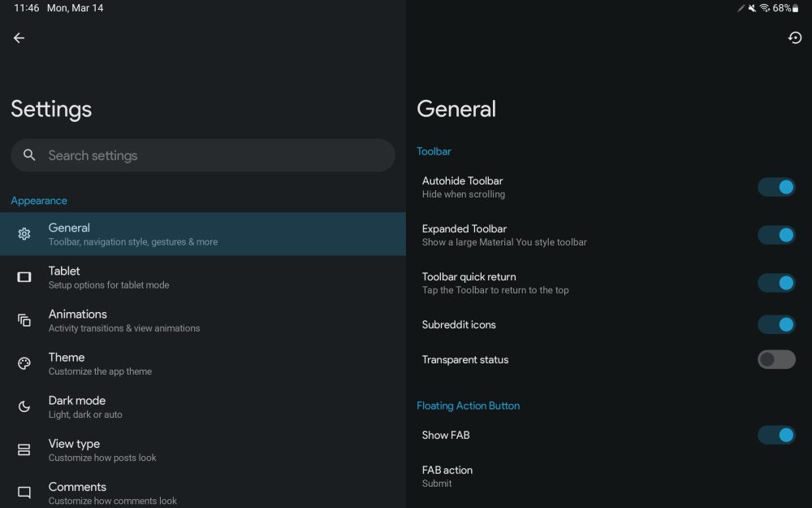Click the magnifier icon in the search bar
812x508 pixels.
coord(29,154)
